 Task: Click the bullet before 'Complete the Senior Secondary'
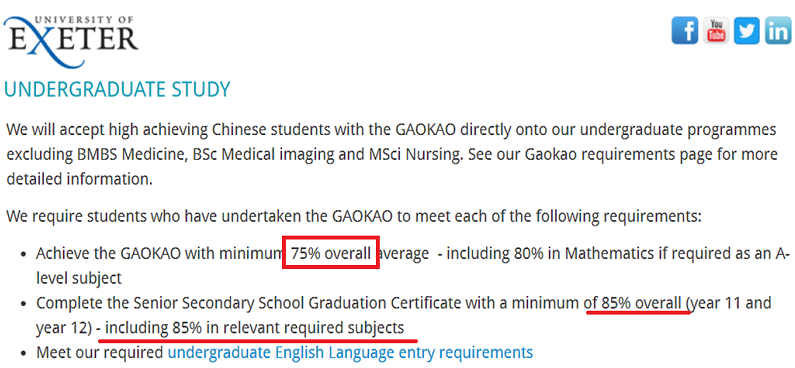pos(23,304)
